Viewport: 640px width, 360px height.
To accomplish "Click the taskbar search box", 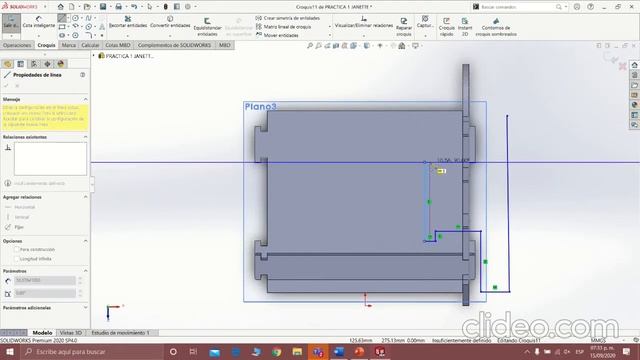I will [92, 351].
